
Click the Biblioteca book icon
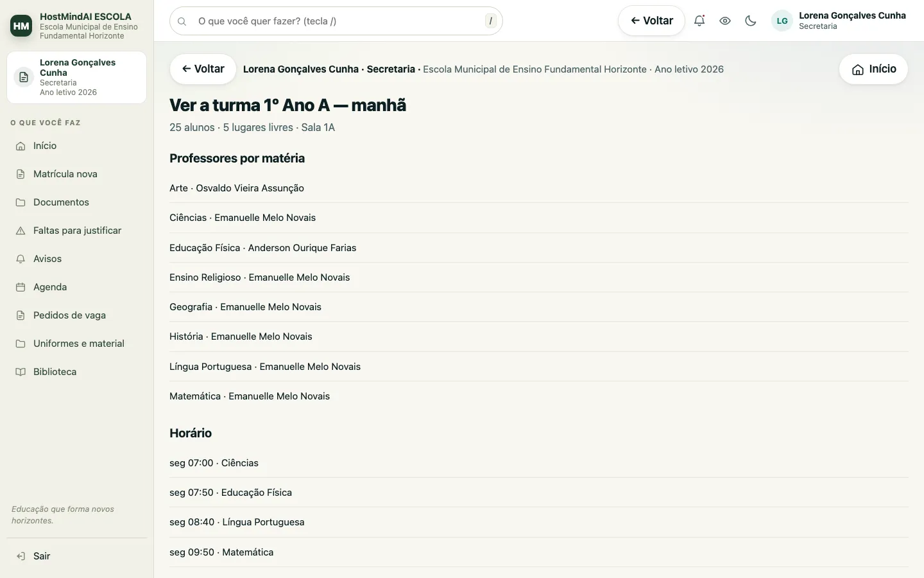(x=21, y=372)
